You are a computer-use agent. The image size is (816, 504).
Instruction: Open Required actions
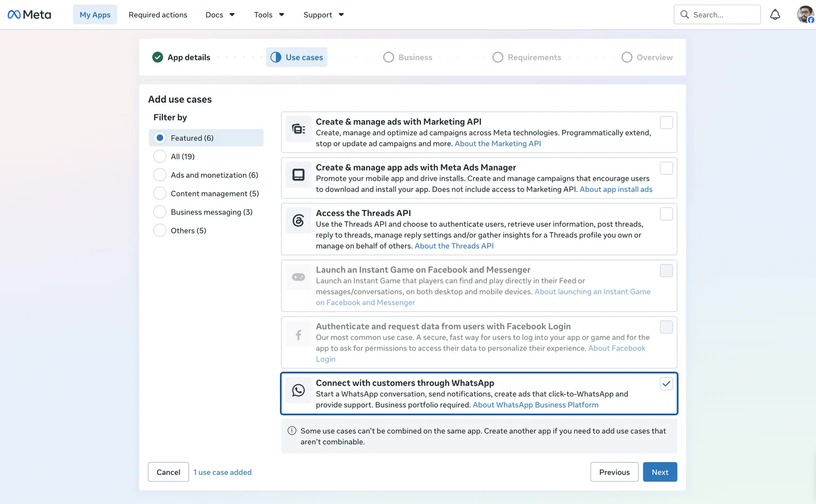tap(158, 15)
